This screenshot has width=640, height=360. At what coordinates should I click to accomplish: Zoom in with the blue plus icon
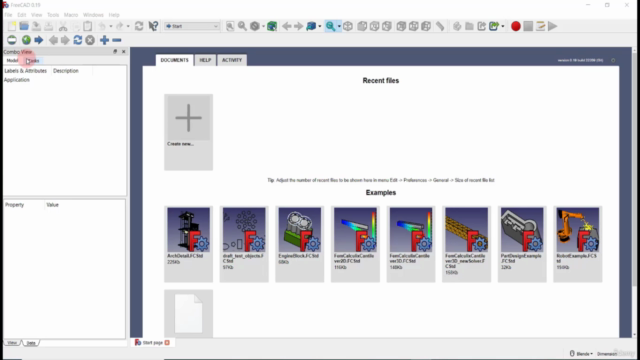(x=104, y=40)
